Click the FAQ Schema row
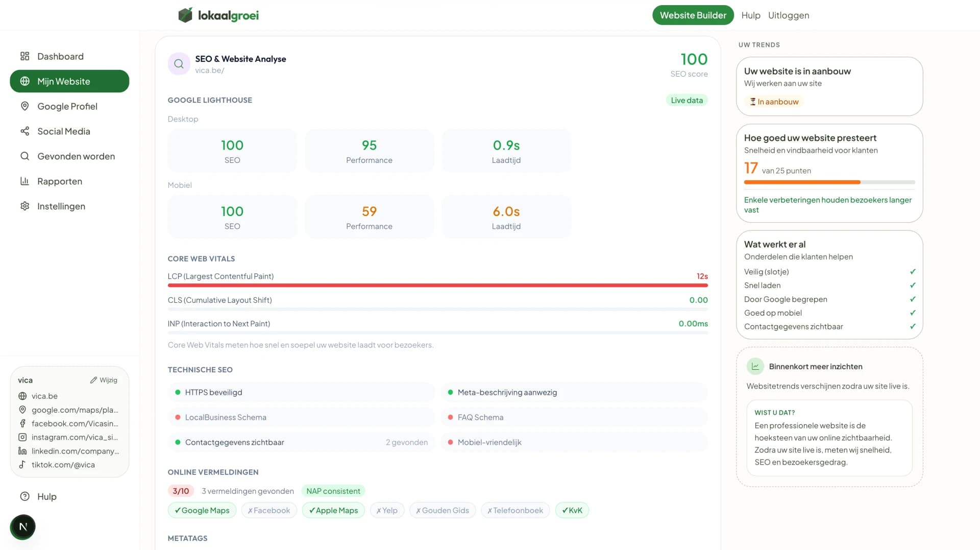The height and width of the screenshot is (550, 980). pos(574,418)
